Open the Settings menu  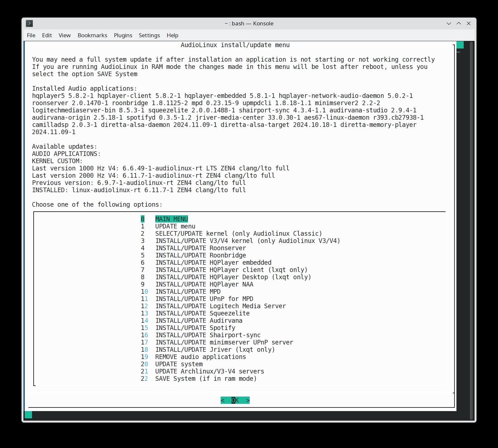149,35
